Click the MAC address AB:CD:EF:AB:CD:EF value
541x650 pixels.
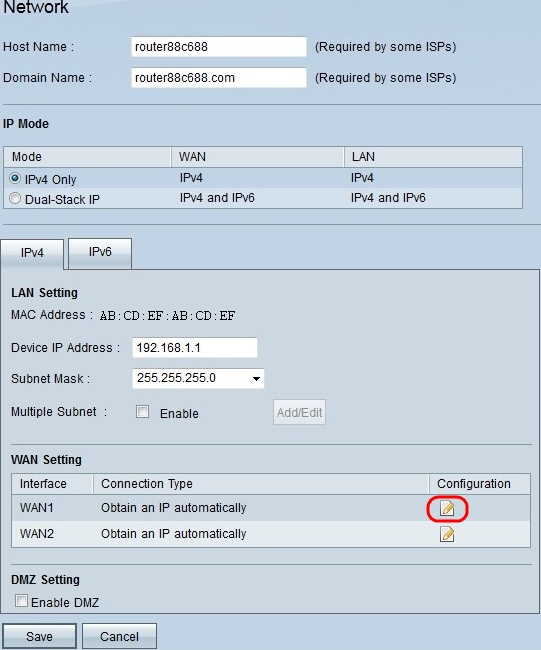click(x=167, y=316)
